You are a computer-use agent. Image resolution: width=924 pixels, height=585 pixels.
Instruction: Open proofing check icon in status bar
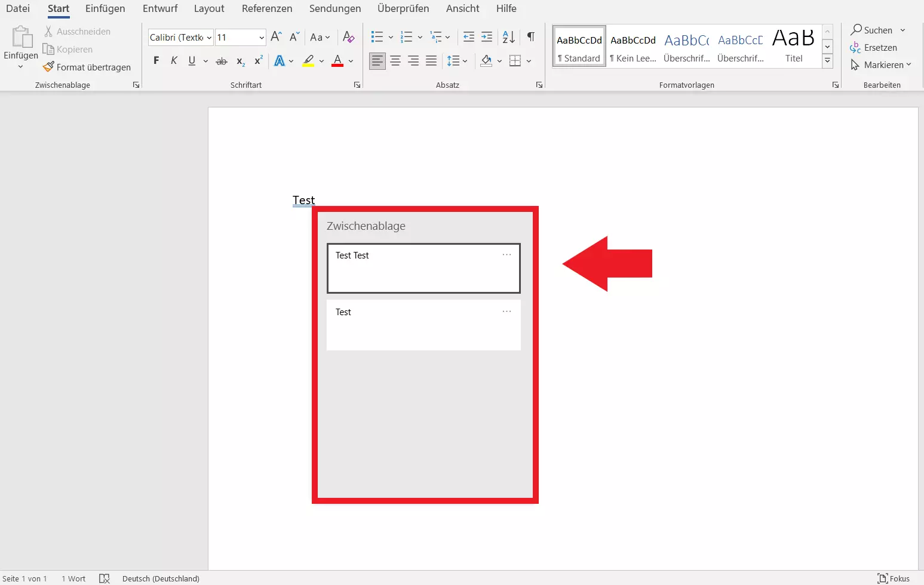[x=105, y=578]
